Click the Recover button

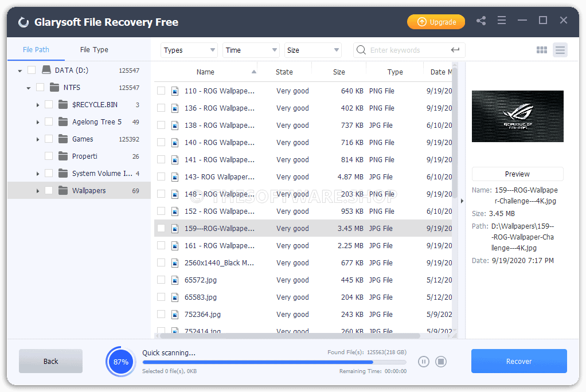tap(519, 361)
